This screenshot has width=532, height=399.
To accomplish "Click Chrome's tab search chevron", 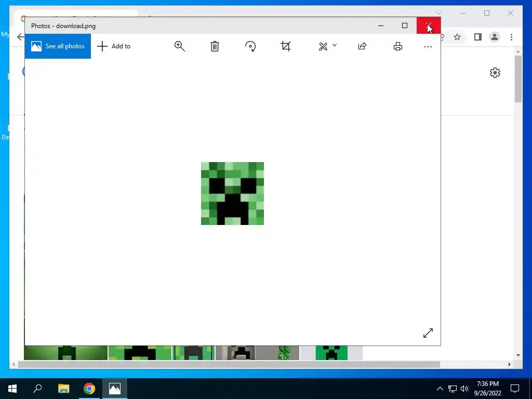I will (x=438, y=13).
